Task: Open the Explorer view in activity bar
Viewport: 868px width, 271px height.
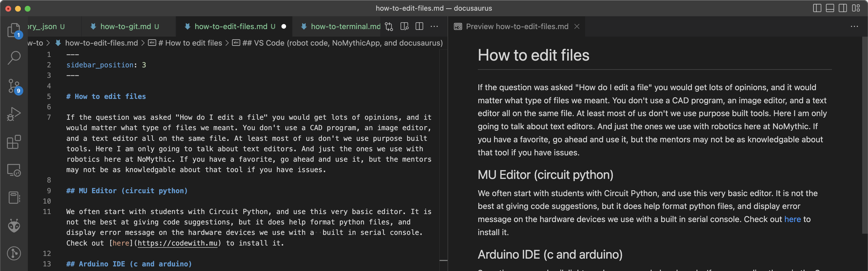Action: click(14, 31)
